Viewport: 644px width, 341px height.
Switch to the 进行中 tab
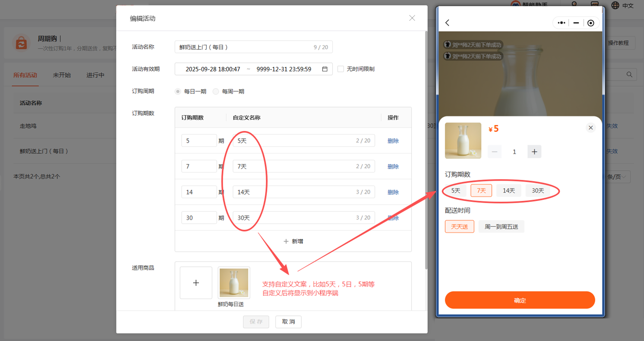[x=95, y=75]
